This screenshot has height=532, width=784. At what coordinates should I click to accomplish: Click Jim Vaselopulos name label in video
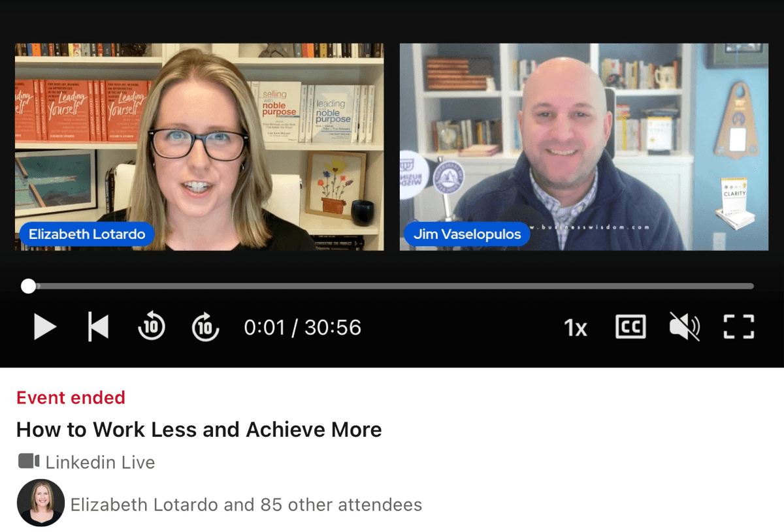click(467, 234)
